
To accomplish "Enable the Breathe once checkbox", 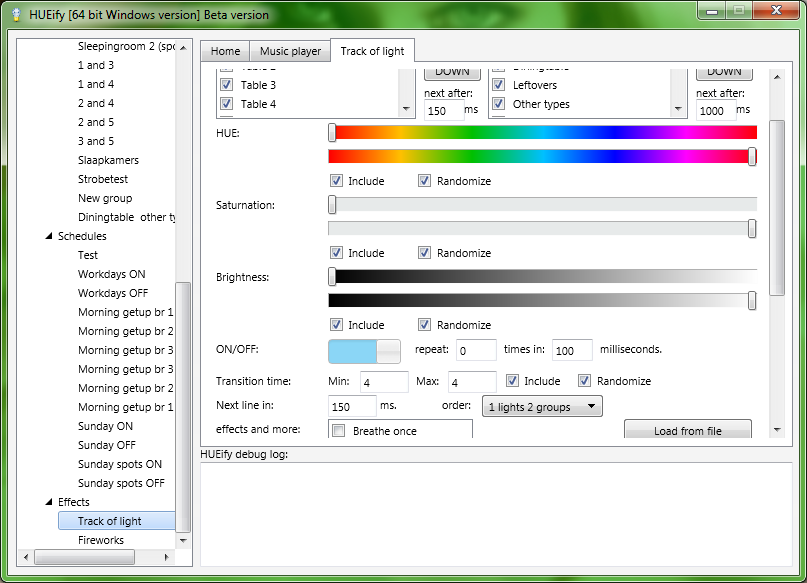I will (339, 431).
